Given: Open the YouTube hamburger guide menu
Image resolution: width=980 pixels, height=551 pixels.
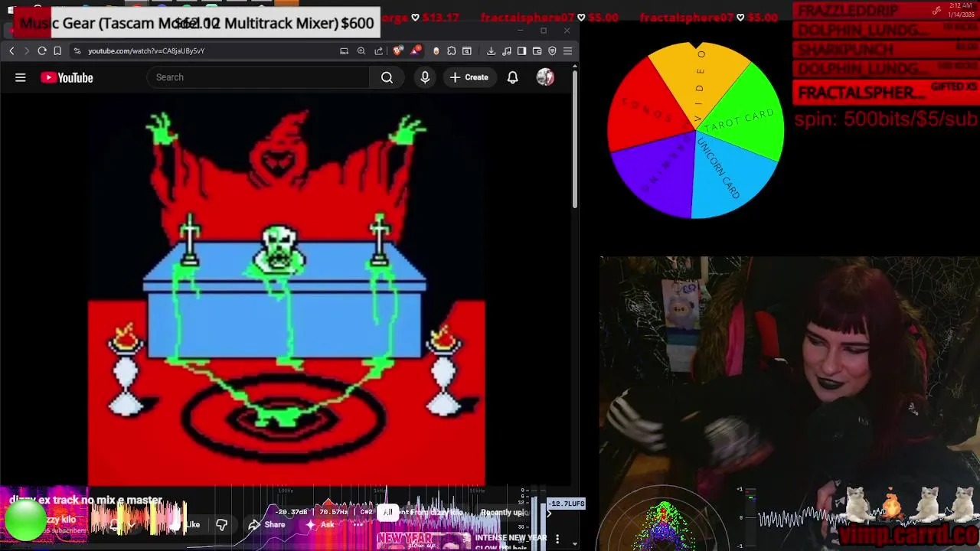Looking at the screenshot, I should coord(21,77).
